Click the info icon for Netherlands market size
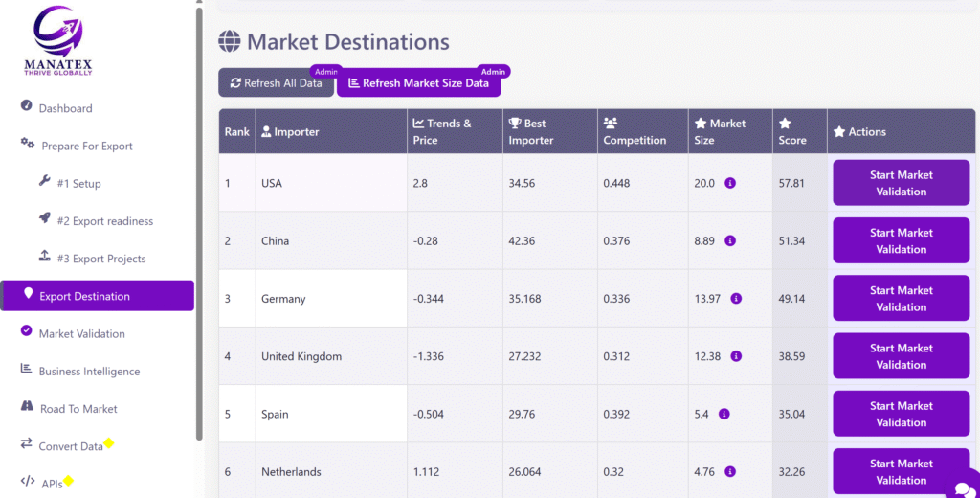 click(x=730, y=472)
